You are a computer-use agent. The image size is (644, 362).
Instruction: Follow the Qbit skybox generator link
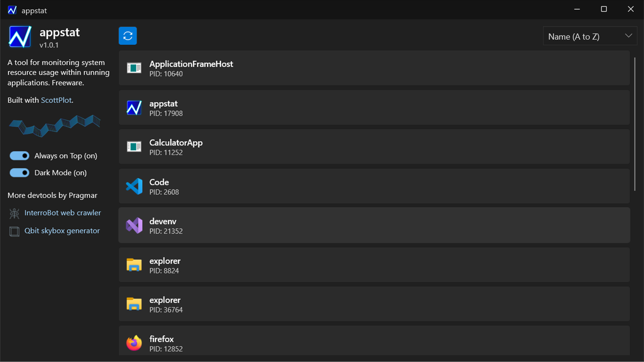pos(62,231)
